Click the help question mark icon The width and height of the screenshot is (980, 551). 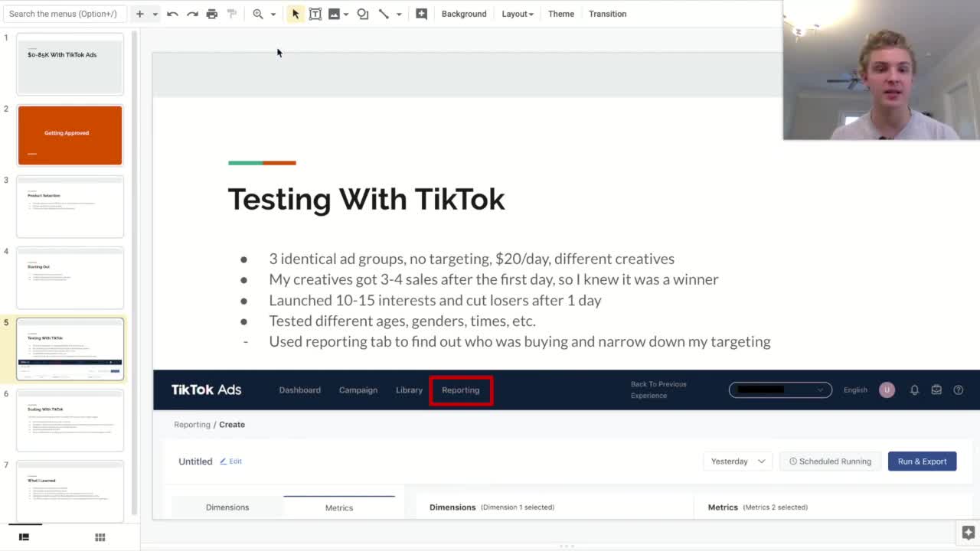click(958, 390)
